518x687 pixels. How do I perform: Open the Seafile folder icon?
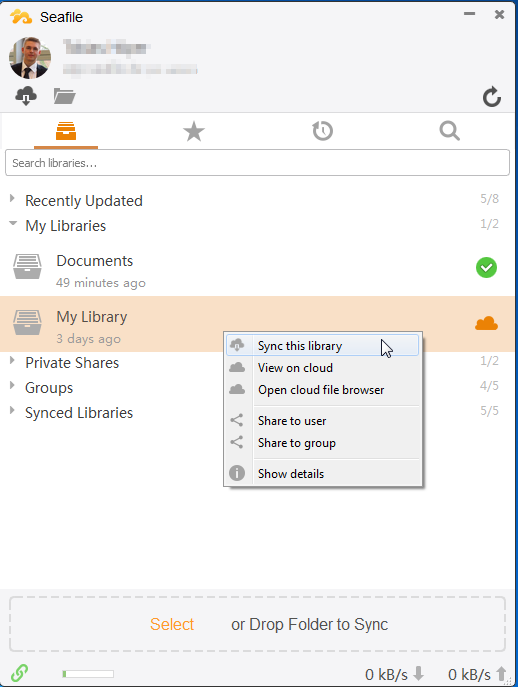tap(64, 96)
